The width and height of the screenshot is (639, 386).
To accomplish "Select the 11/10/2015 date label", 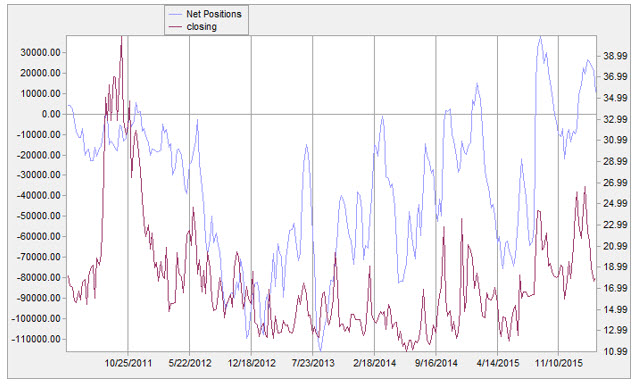I will point(559,363).
